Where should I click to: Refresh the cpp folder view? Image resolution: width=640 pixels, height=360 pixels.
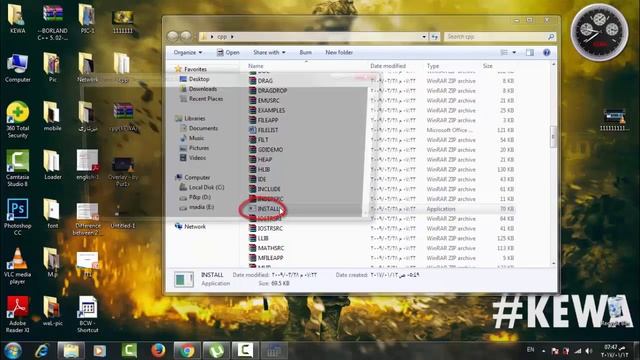[434, 37]
